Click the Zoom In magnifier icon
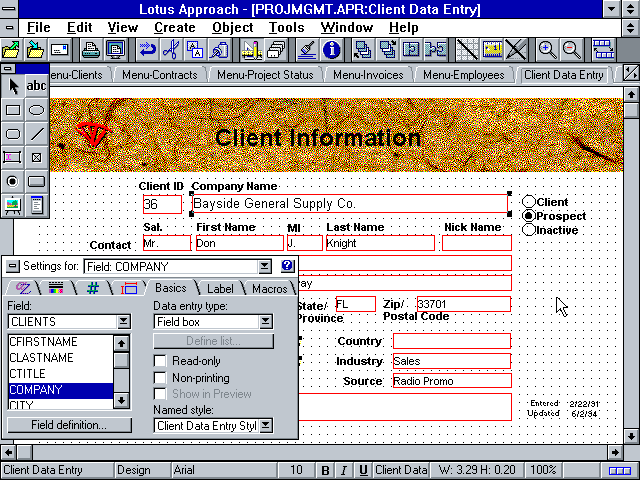640x480 pixels. point(547,50)
